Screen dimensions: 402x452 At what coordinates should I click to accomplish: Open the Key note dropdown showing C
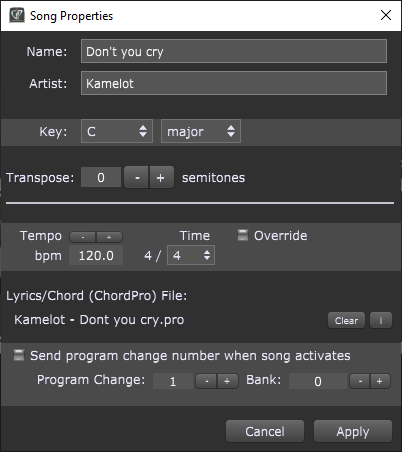[117, 131]
